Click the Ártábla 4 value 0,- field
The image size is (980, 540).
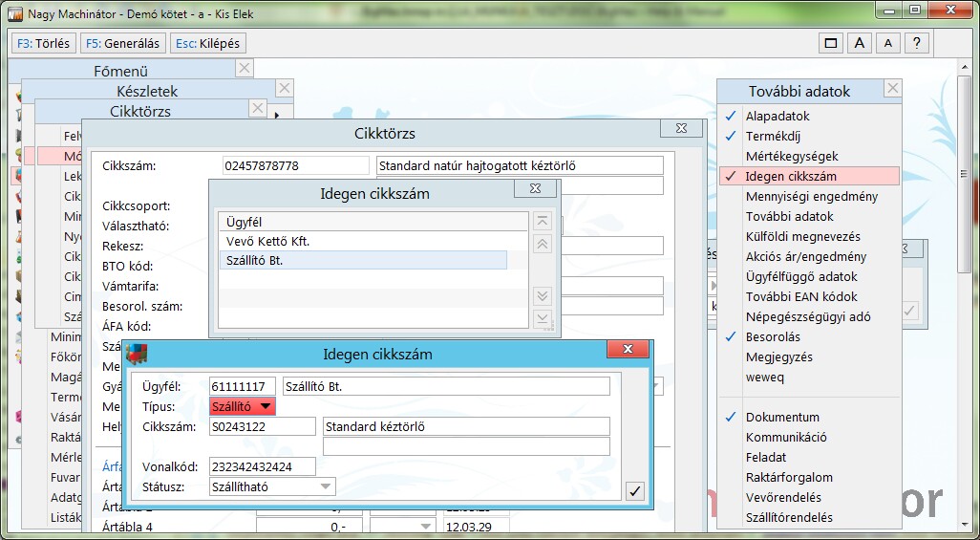[x=309, y=527]
